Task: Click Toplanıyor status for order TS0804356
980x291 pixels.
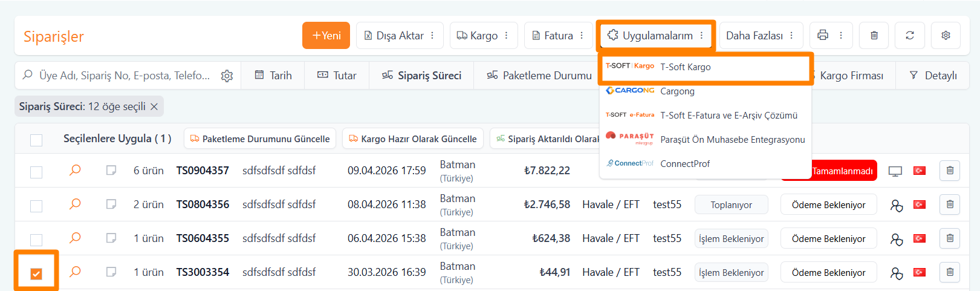Action: [x=732, y=205]
